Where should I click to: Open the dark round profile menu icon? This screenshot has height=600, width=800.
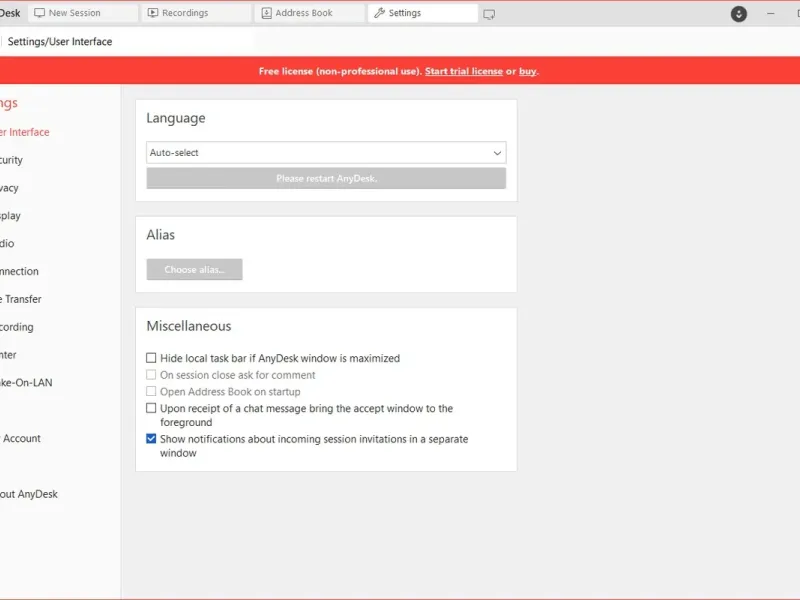[738, 14]
